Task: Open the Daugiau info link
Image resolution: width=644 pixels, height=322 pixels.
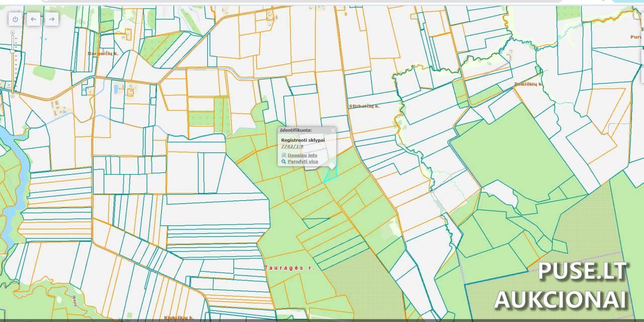Action: pyautogui.click(x=302, y=155)
